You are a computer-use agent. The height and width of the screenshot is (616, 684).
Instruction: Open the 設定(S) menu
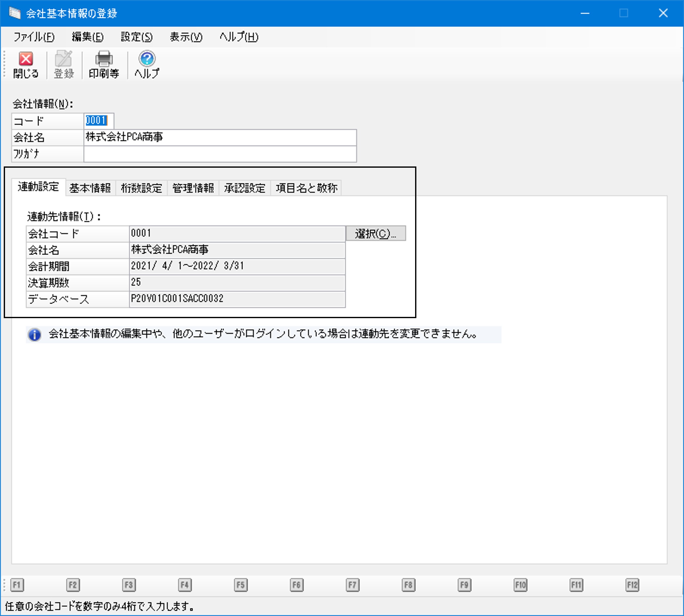(137, 37)
